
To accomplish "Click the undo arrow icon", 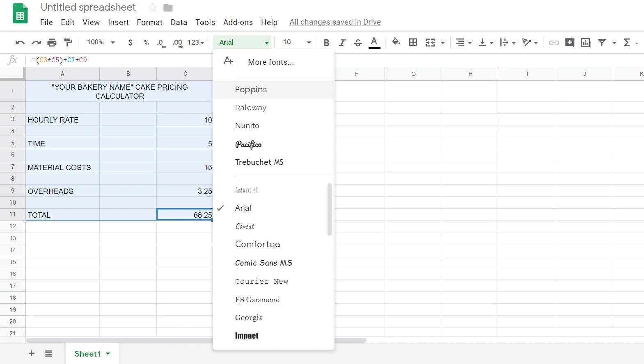I will 20,42.
